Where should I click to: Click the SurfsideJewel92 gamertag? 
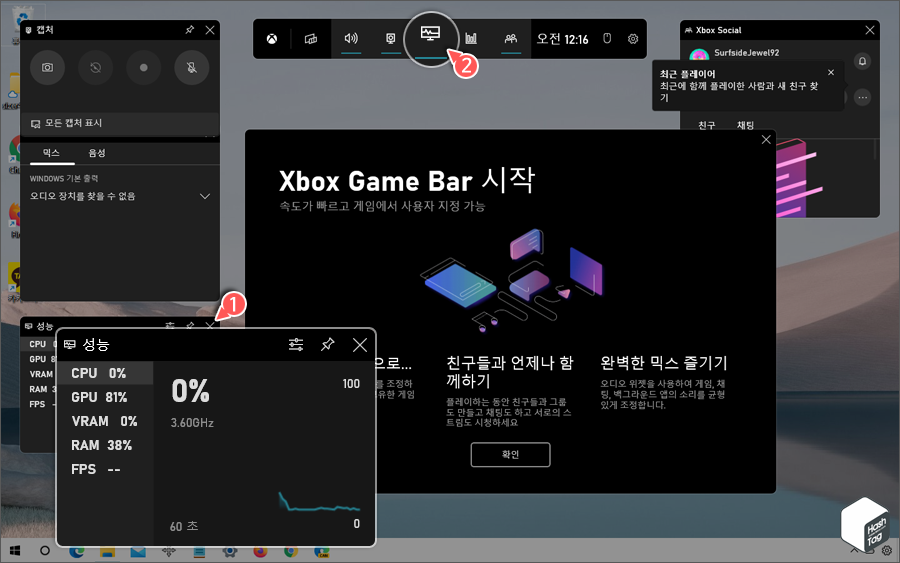[746, 53]
